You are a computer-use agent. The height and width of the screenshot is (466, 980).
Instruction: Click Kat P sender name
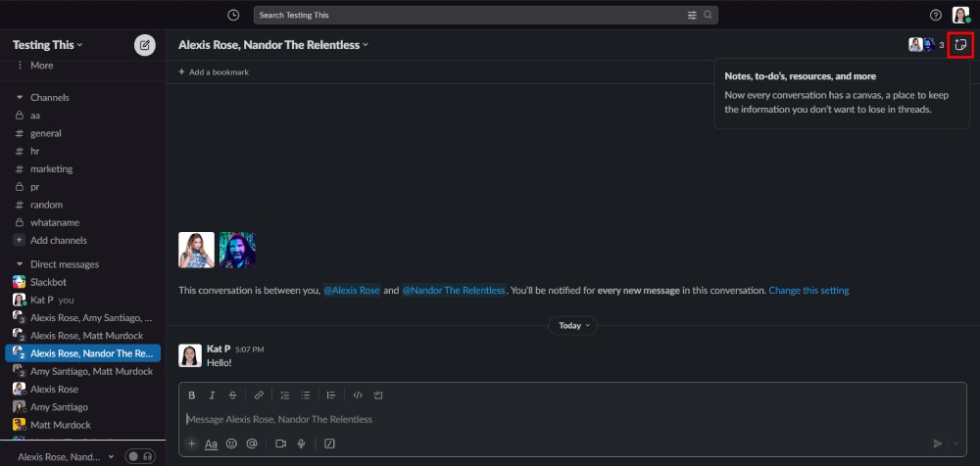(219, 349)
